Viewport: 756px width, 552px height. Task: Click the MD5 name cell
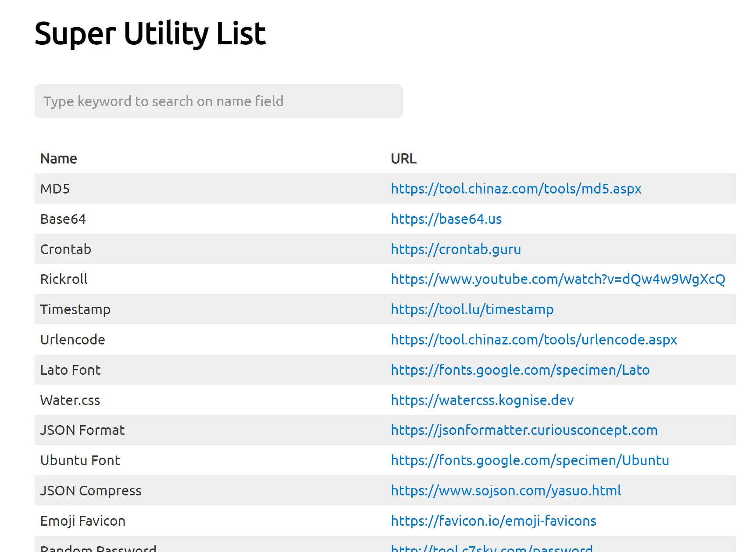click(x=210, y=189)
